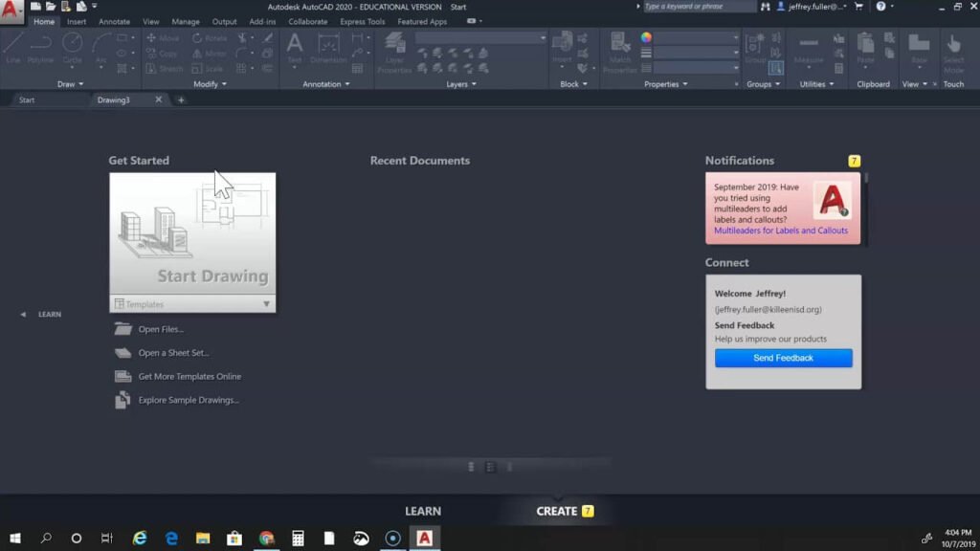Select the Circle tool
This screenshot has width=980, height=551.
(72, 48)
